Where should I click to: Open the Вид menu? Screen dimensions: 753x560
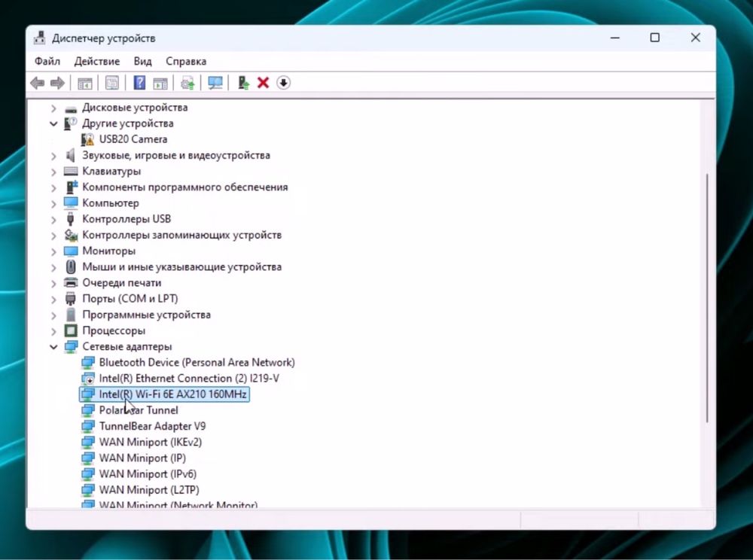coord(142,62)
